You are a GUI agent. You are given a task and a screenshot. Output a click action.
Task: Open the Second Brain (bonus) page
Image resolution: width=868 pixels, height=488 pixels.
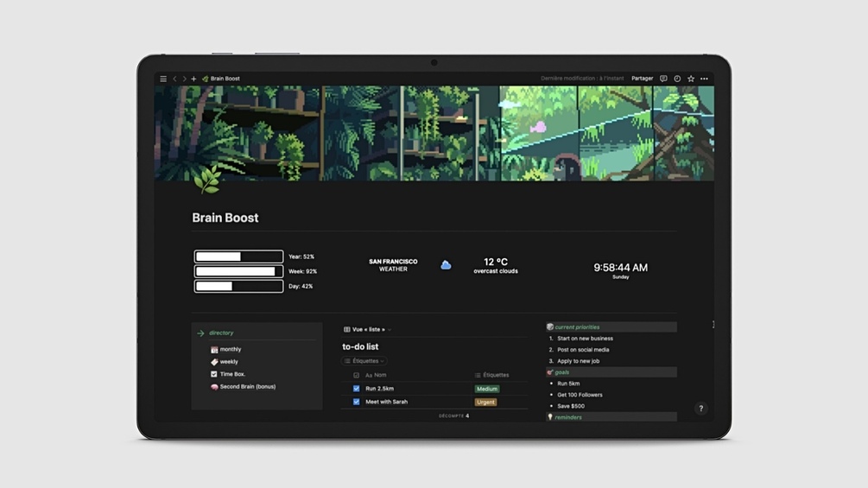(248, 386)
